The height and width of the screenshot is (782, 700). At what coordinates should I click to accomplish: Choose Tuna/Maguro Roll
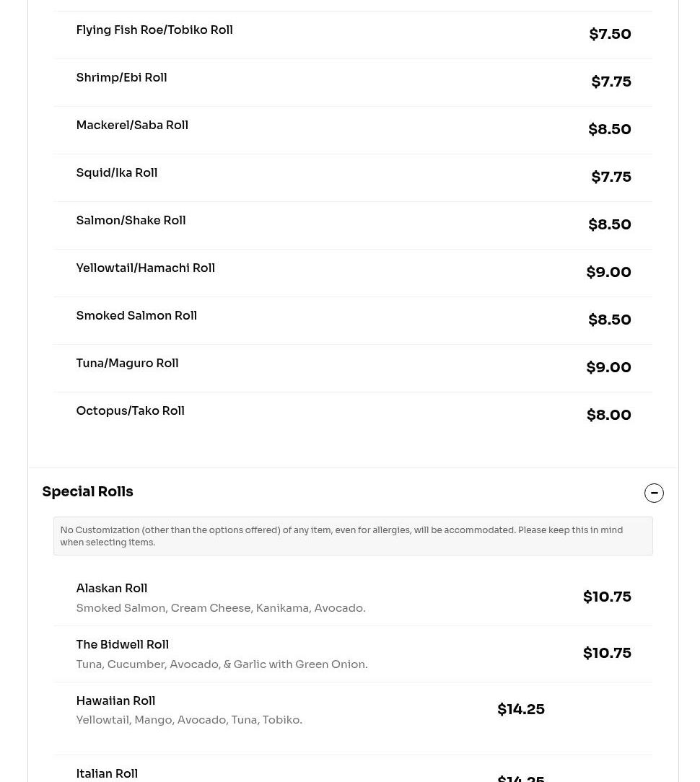127,364
